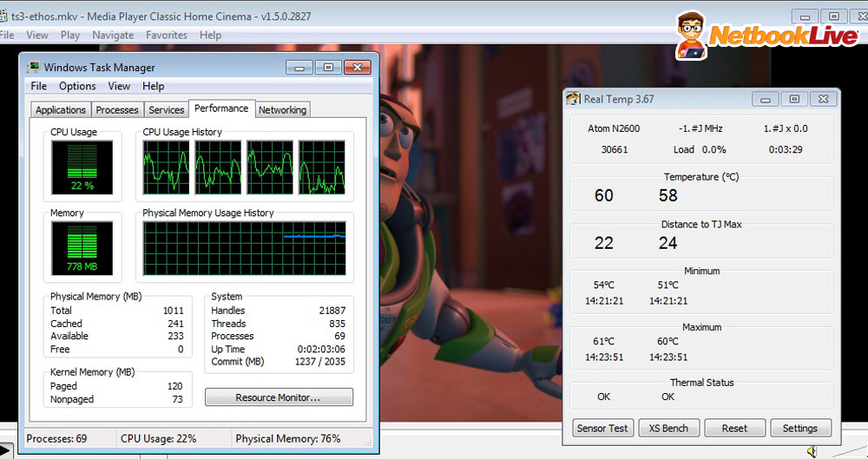Switch to the Networking tab

pyautogui.click(x=282, y=109)
